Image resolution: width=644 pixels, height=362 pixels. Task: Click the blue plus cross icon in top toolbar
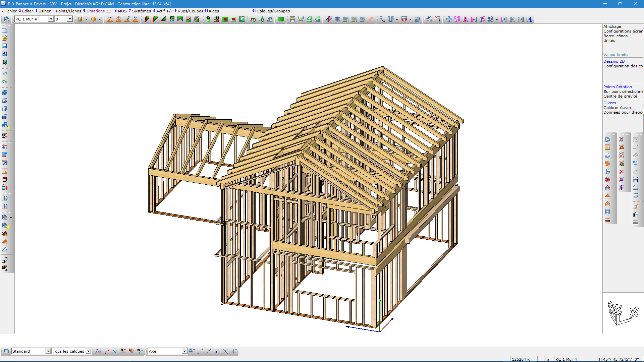point(448,19)
